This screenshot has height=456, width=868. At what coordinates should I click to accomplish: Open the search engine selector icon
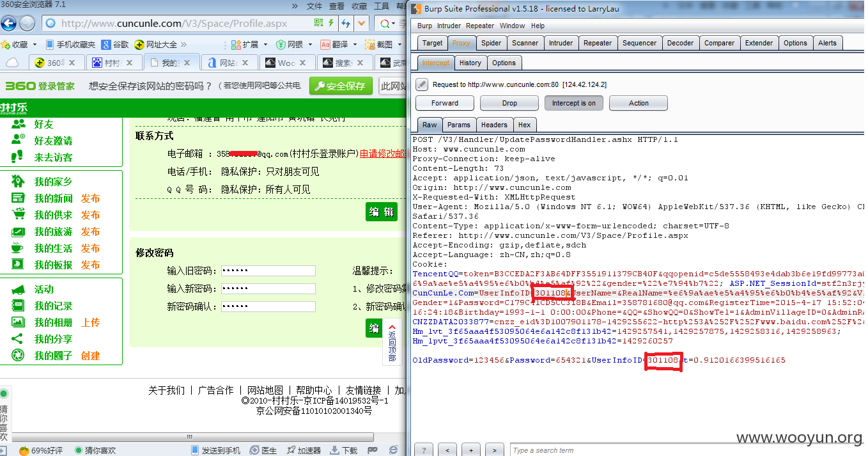coord(385,24)
